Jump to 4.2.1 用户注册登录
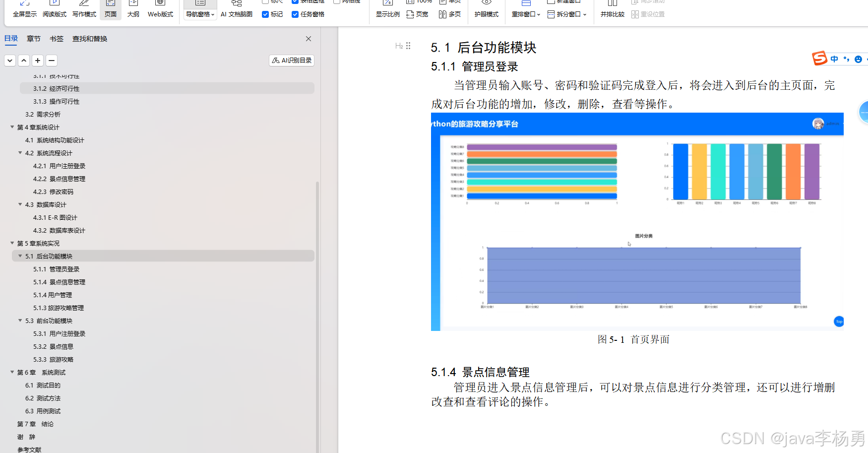 pyautogui.click(x=59, y=166)
